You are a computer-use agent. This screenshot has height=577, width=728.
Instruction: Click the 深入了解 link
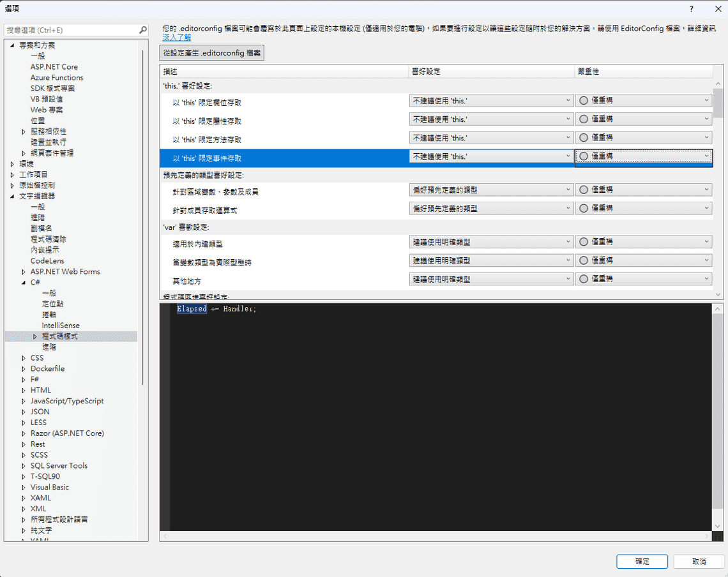(x=178, y=37)
